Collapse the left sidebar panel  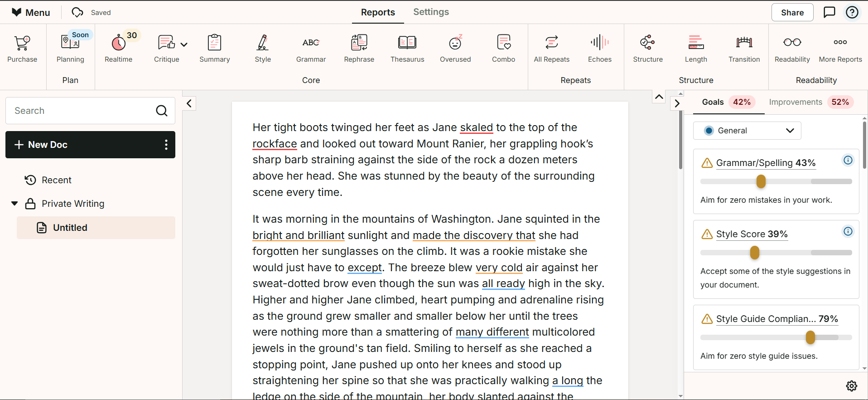(189, 103)
